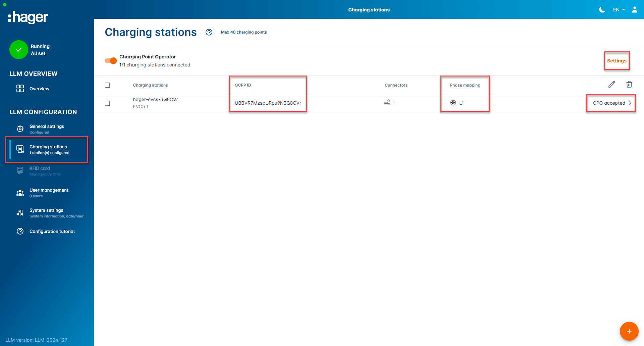Click the CPO accepted status text

[609, 103]
